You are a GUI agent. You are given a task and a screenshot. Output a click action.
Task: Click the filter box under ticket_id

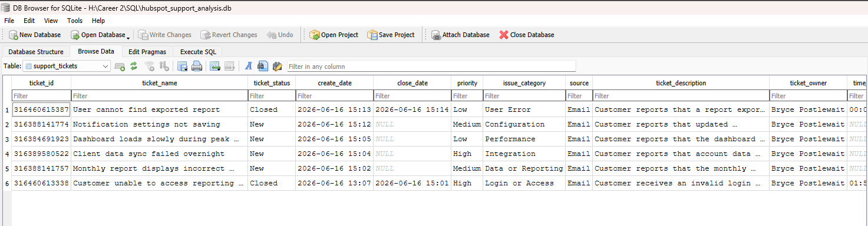41,95
